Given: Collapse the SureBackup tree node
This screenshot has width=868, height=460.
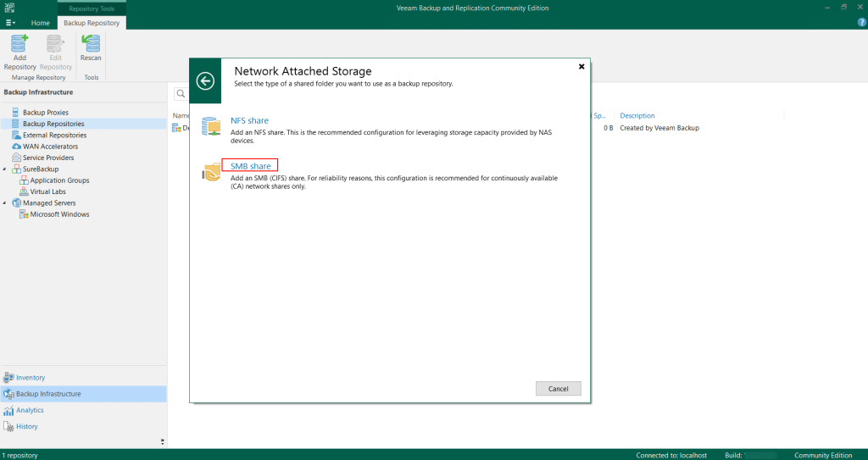Looking at the screenshot, I should (x=5, y=169).
